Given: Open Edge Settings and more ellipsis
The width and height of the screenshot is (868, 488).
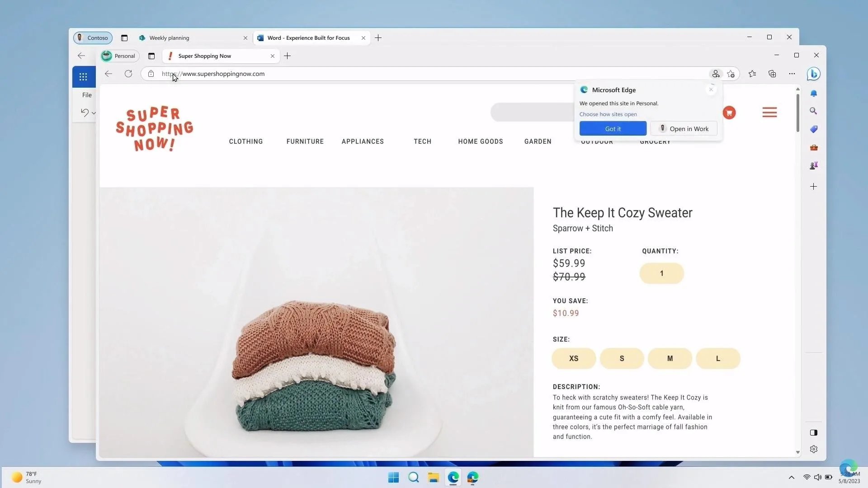Looking at the screenshot, I should (x=792, y=74).
